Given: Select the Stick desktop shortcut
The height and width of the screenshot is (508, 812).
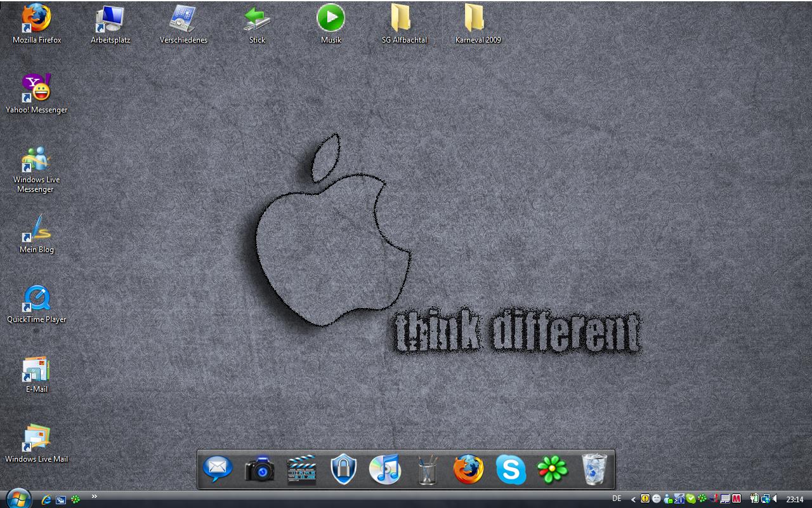Looking at the screenshot, I should click(x=258, y=25).
